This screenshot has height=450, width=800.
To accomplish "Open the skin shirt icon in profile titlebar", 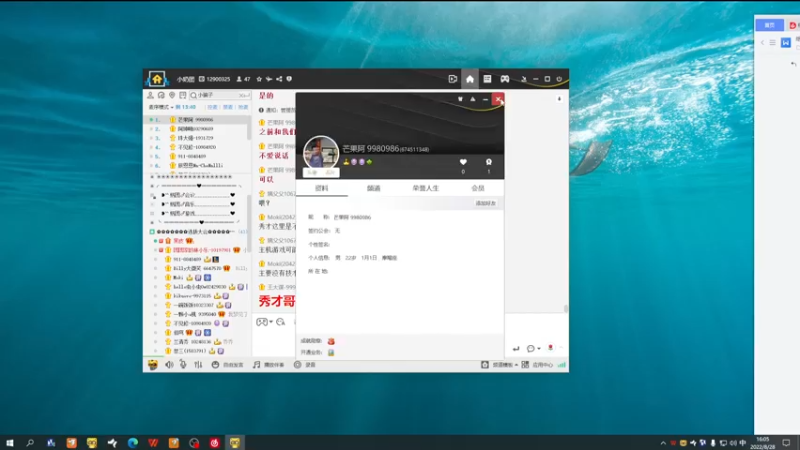I will point(460,99).
